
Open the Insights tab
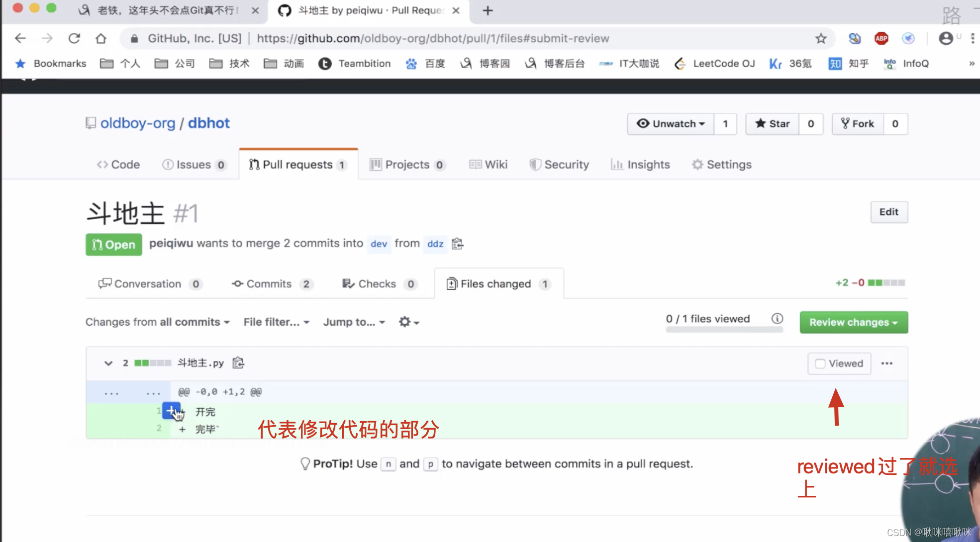pos(640,165)
